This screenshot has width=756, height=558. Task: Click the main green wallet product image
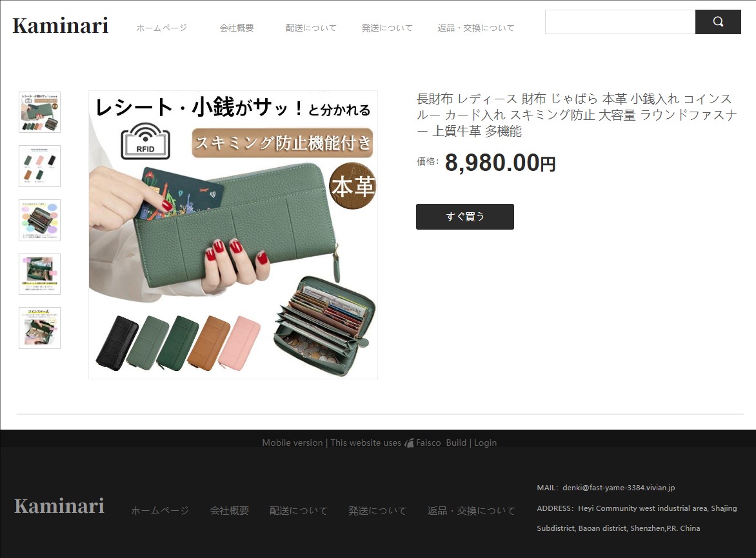click(x=233, y=235)
